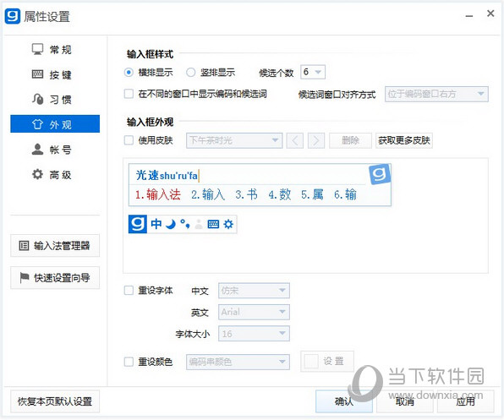This screenshot has height=420, width=504.
Task: Click candidate 3.书 in preview
Action: coord(247,194)
